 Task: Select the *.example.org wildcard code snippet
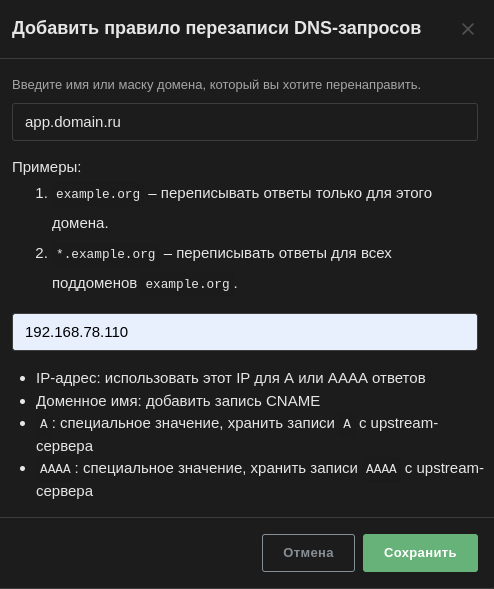pyautogui.click(x=105, y=254)
